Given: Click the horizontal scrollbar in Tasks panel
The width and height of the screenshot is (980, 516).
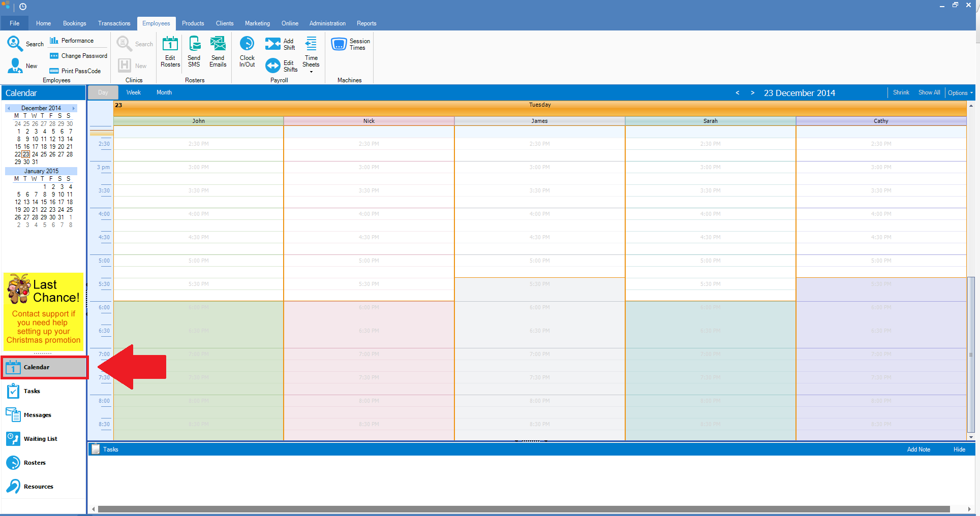Looking at the screenshot, I should (x=524, y=509).
